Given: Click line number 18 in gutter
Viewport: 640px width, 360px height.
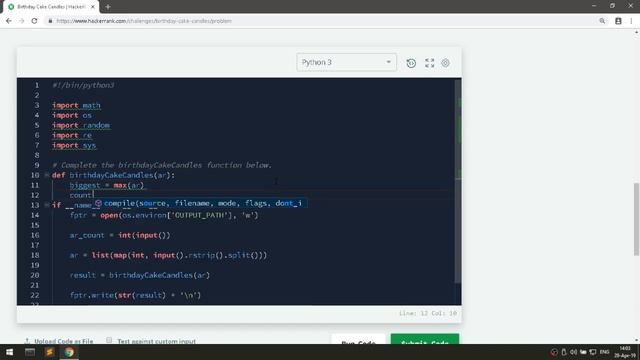Looking at the screenshot, I should coord(35,255).
